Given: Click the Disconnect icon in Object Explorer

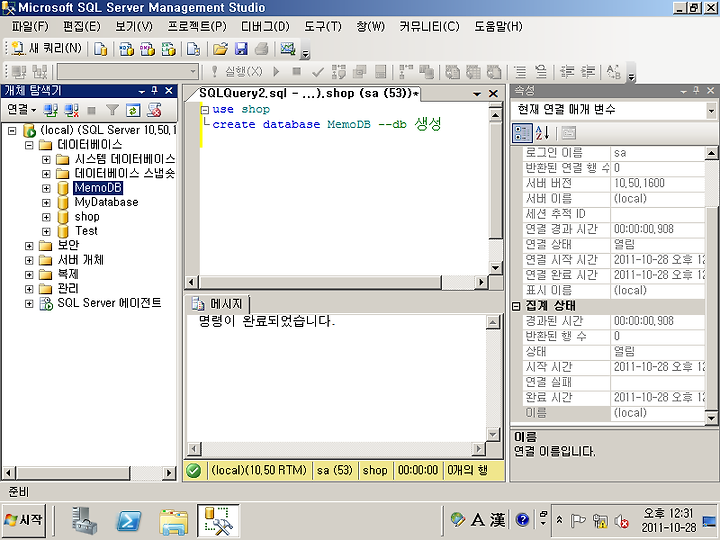Looking at the screenshot, I should click(x=71, y=110).
